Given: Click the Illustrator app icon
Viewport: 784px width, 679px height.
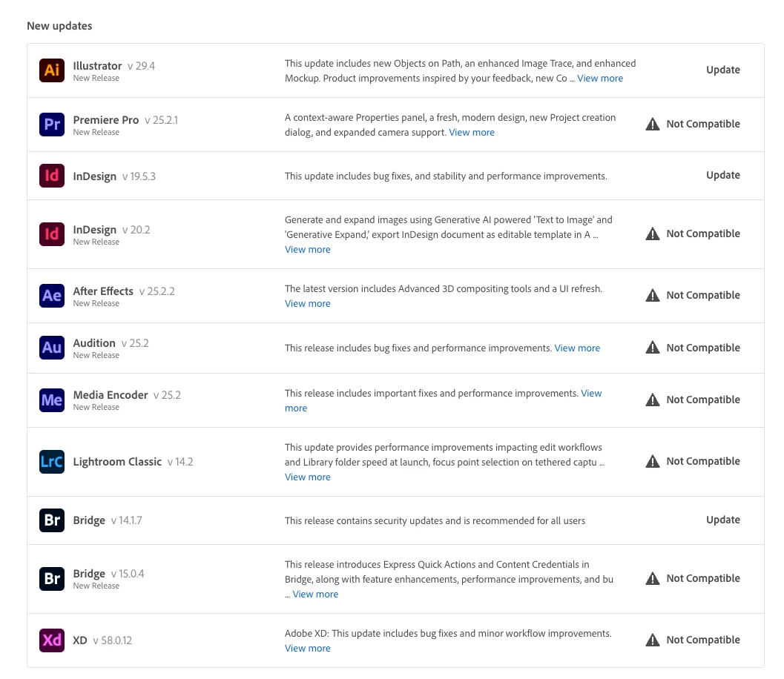Looking at the screenshot, I should 52,70.
